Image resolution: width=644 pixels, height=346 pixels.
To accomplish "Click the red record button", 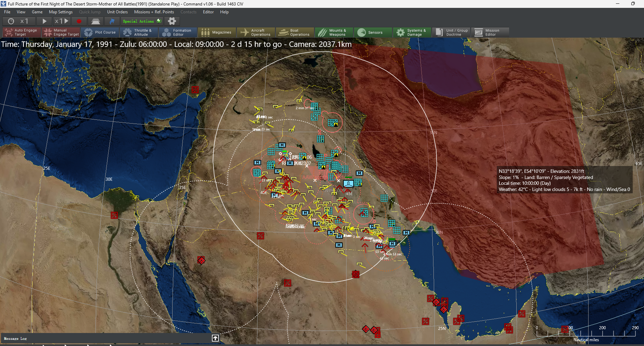I will click(x=79, y=21).
